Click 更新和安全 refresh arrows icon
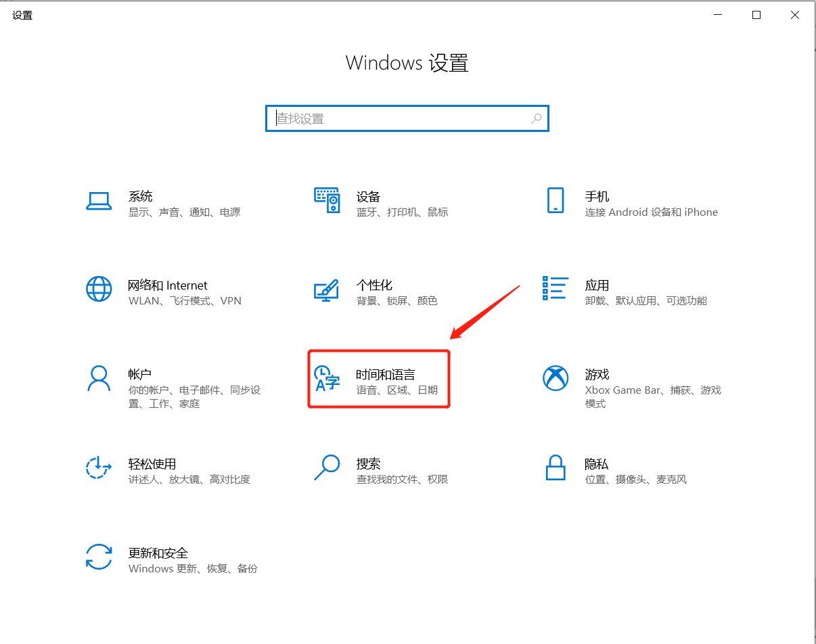Image resolution: width=816 pixels, height=644 pixels. pos(99,557)
